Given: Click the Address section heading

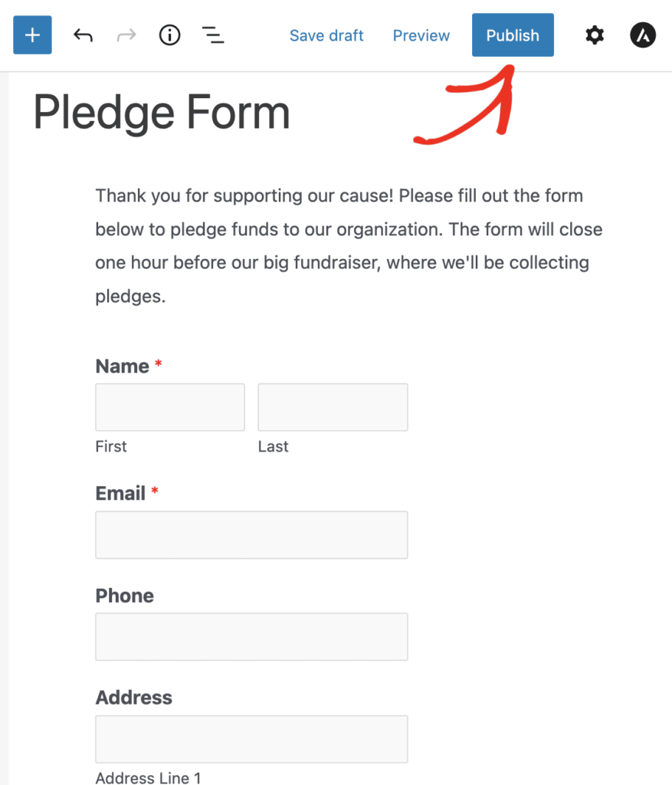Looking at the screenshot, I should (133, 698).
